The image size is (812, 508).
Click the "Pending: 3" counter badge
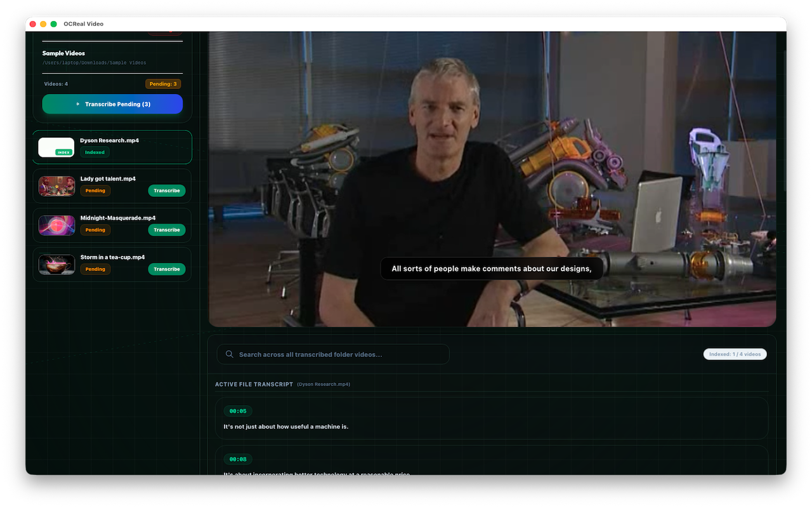(x=163, y=84)
